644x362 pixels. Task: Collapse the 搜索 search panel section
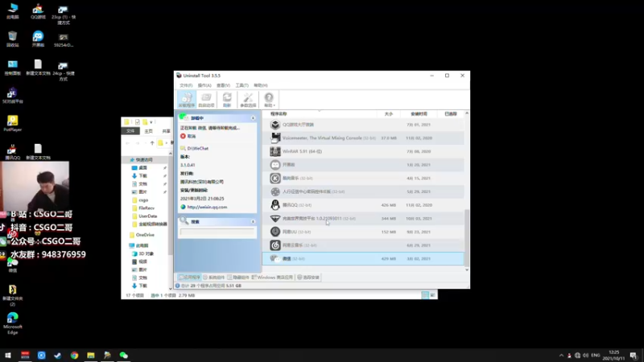253,222
